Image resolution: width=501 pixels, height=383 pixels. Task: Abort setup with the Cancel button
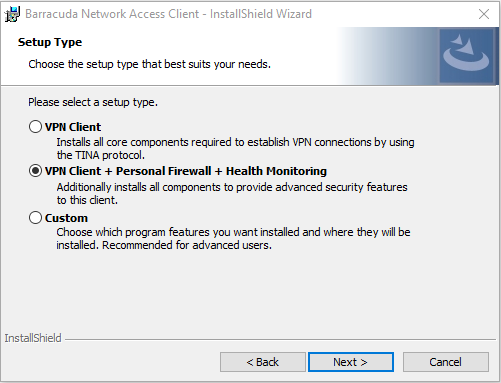tap(446, 362)
